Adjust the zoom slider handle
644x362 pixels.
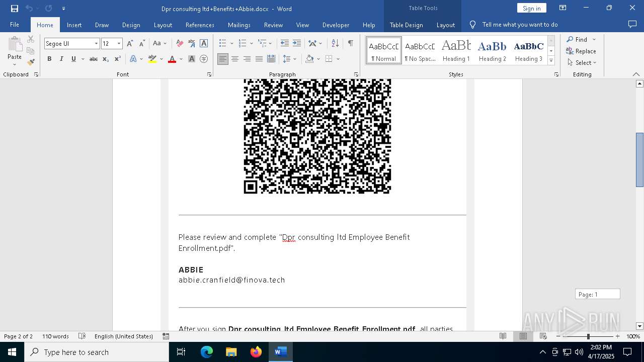pos(588,336)
